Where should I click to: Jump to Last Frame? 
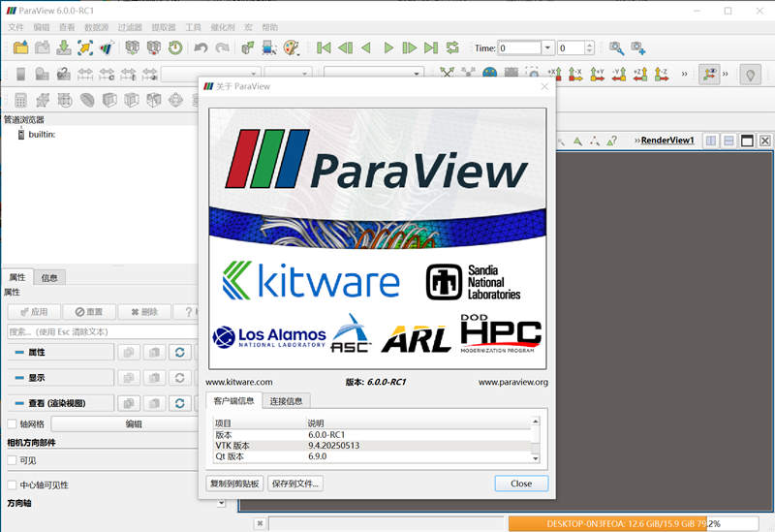tap(431, 47)
